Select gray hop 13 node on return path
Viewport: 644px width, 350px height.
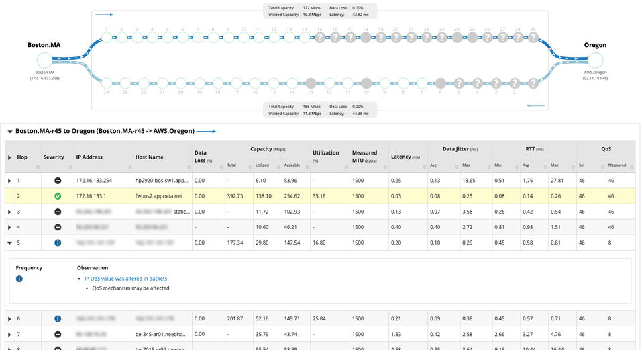pyautogui.click(x=311, y=83)
